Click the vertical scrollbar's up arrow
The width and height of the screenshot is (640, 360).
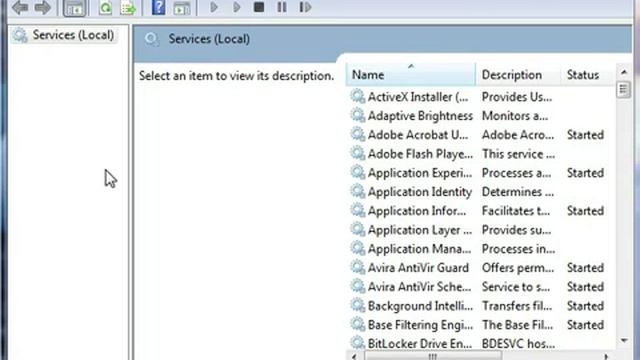coord(624,72)
